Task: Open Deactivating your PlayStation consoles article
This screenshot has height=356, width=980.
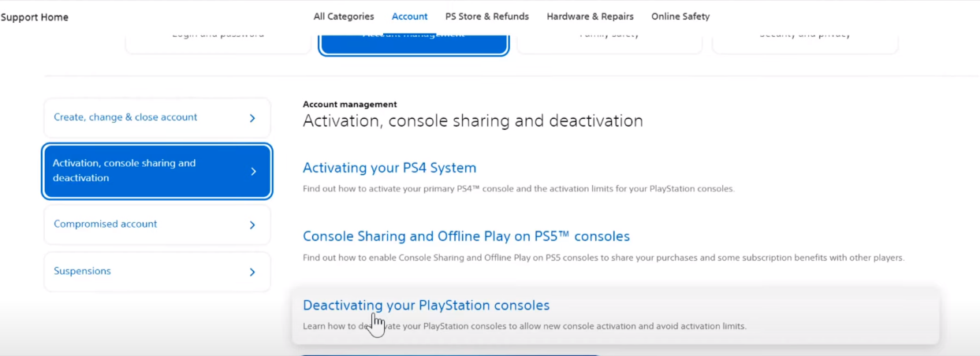Action: click(x=426, y=305)
